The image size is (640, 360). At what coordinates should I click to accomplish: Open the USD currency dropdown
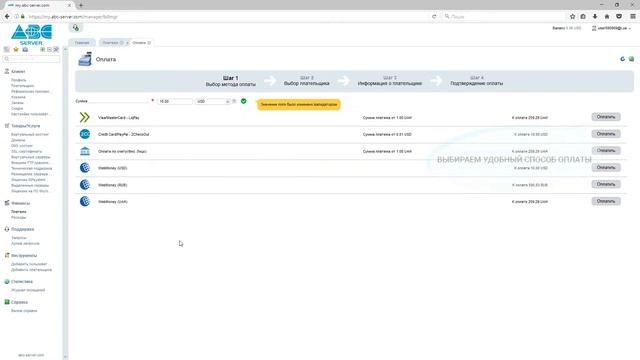213,101
